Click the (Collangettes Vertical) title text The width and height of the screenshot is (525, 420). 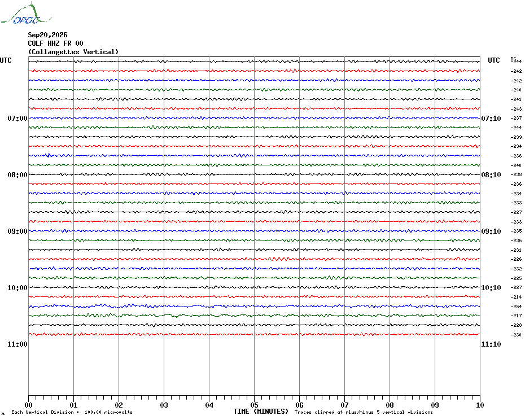click(x=73, y=52)
